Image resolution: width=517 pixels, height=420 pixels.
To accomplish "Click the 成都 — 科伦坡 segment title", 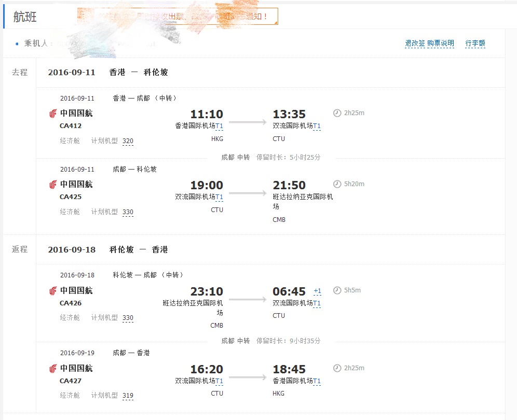I will [134, 170].
